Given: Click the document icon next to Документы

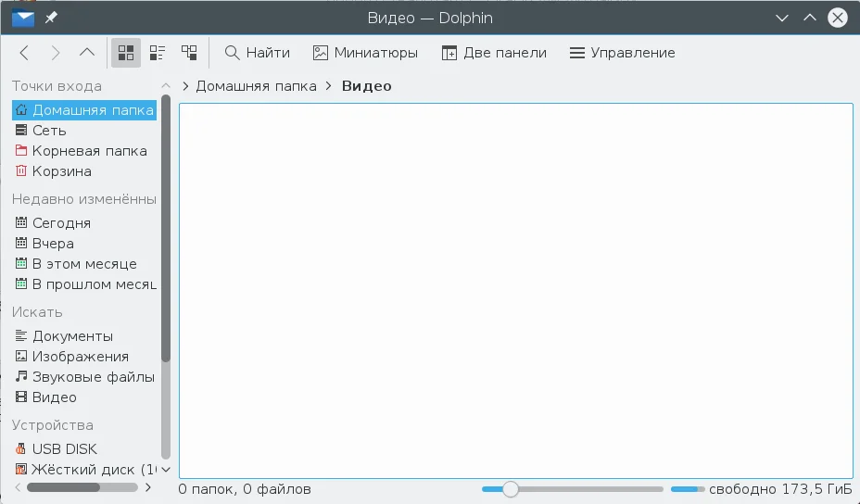Looking at the screenshot, I should (x=20, y=335).
